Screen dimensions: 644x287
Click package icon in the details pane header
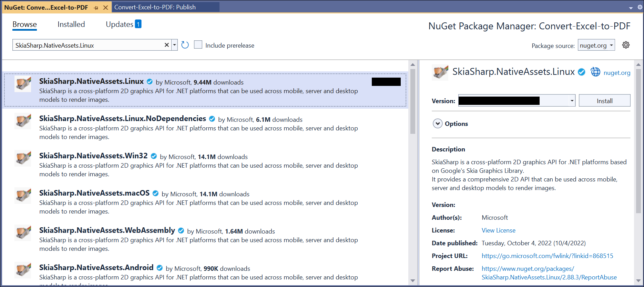pos(440,72)
